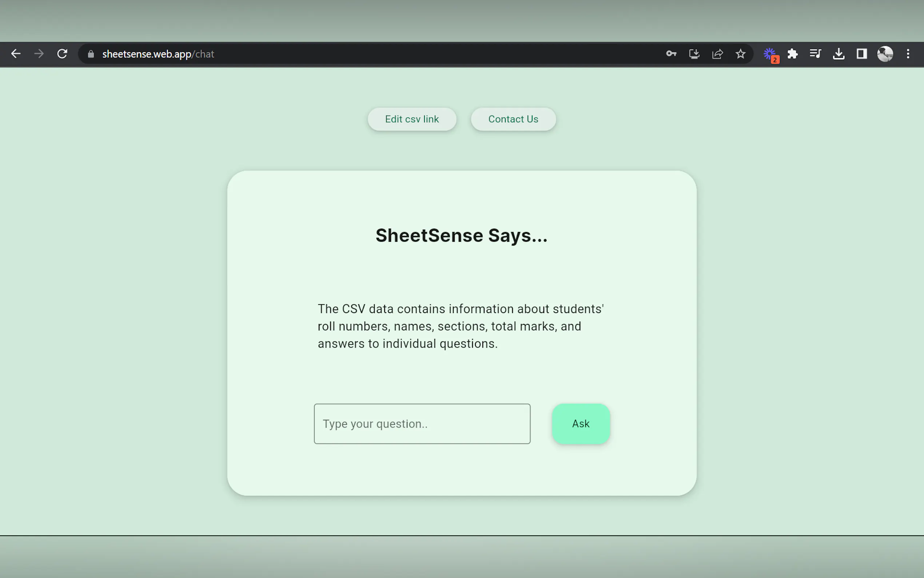The height and width of the screenshot is (578, 924).
Task: Focus the Type your question field
Action: point(422,424)
